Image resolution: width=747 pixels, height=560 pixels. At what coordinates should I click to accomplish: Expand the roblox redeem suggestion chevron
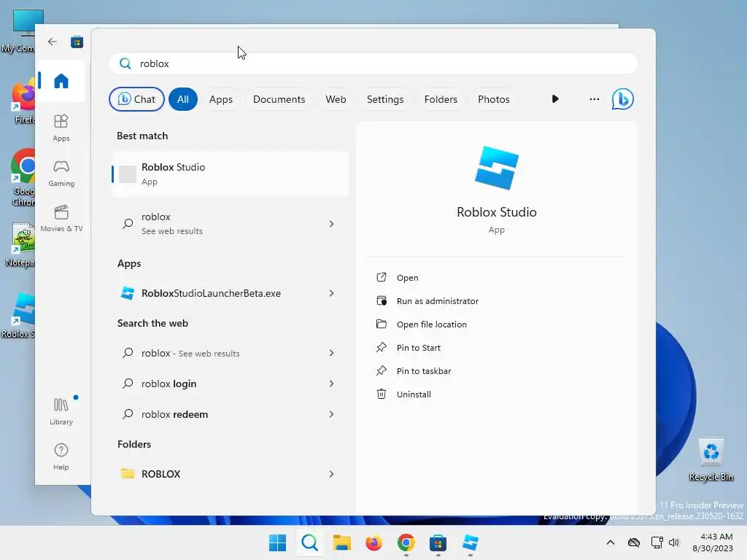(332, 414)
